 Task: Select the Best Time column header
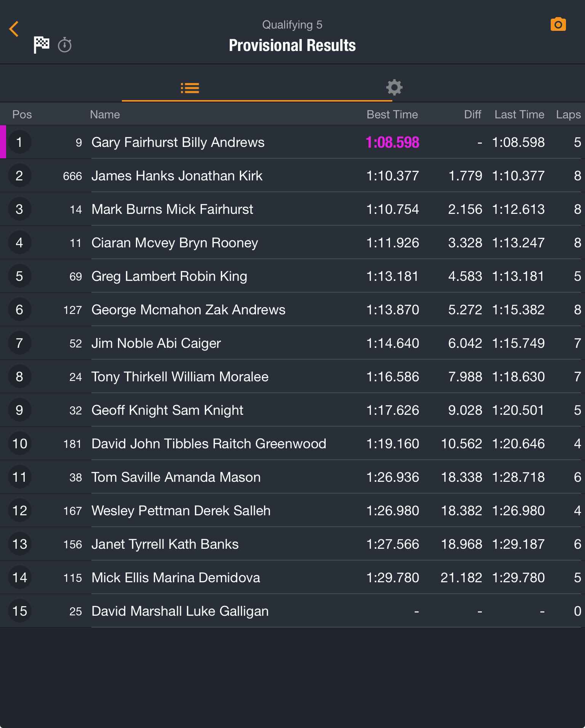(x=392, y=115)
